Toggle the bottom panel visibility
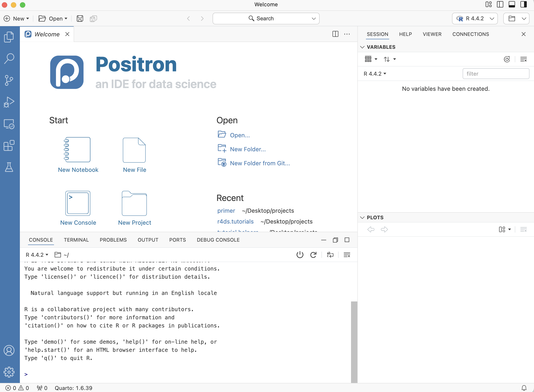The height and width of the screenshot is (392, 534). click(512, 5)
